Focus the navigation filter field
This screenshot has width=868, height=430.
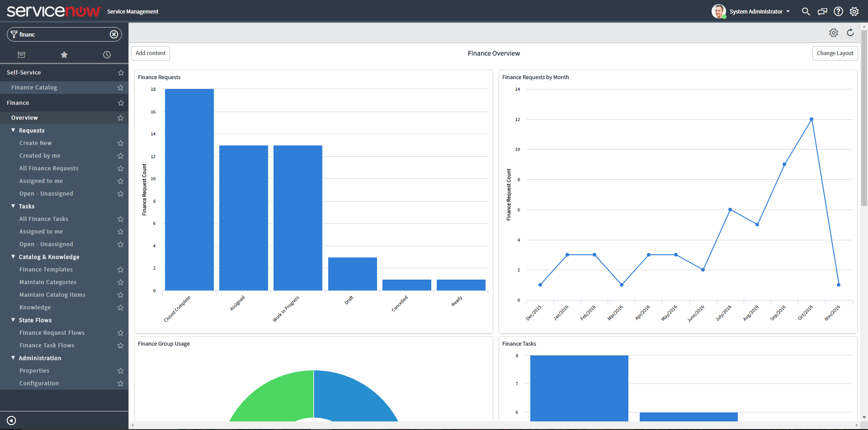(63, 34)
